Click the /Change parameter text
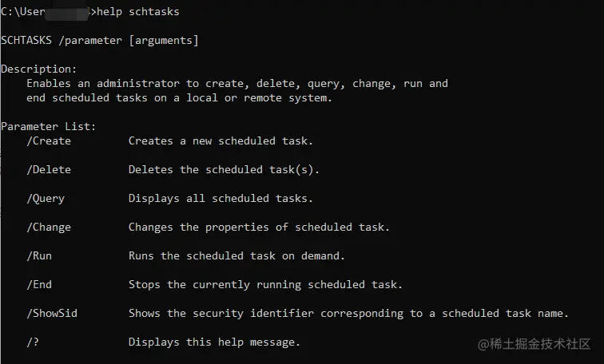This screenshot has height=364, width=604. [49, 227]
